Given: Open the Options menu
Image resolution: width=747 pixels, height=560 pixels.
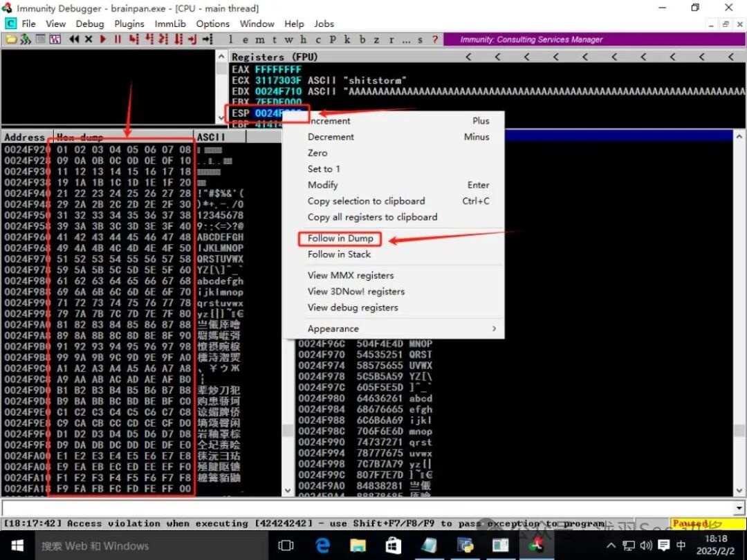Looking at the screenshot, I should click(x=212, y=24).
